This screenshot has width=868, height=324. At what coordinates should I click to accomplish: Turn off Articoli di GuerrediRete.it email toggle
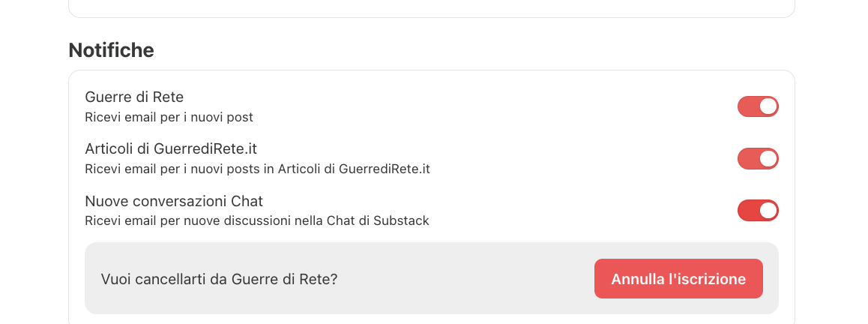pos(758,158)
